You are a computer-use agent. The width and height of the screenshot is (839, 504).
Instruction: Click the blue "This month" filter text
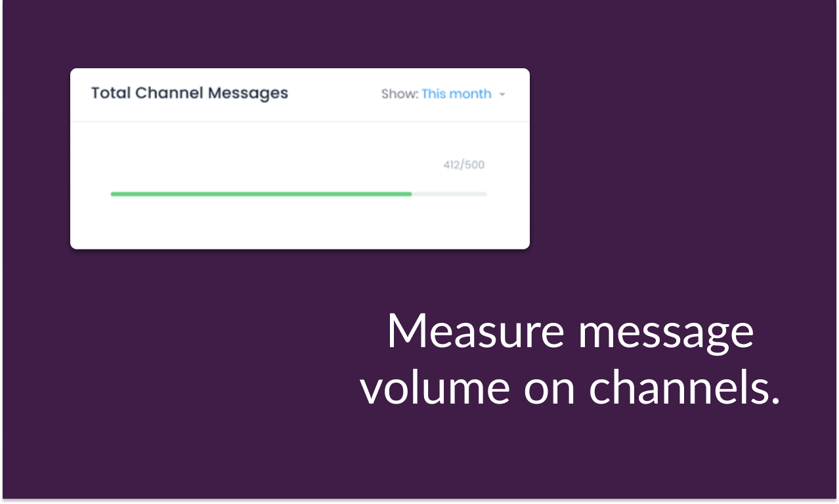tap(456, 94)
